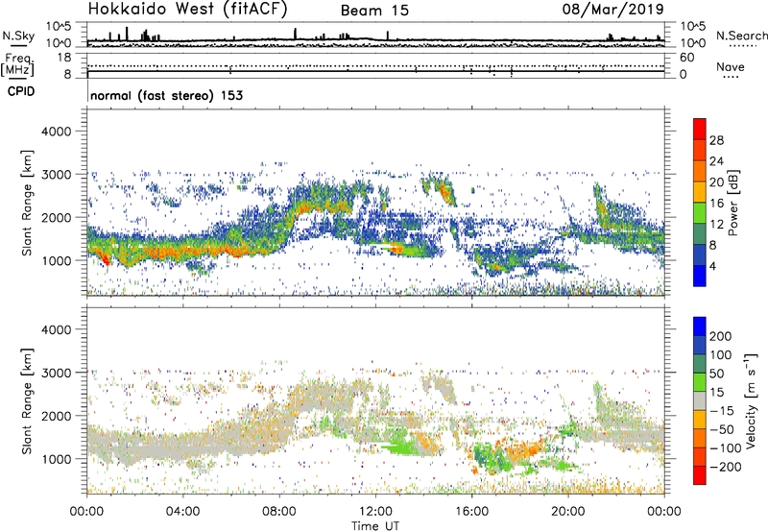Click the red -200 velocity swatch

click(700, 475)
